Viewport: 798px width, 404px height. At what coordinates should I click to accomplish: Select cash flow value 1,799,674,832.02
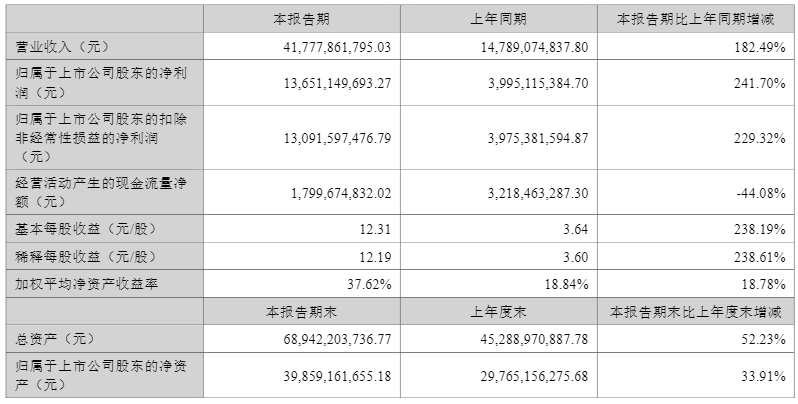click(x=341, y=193)
